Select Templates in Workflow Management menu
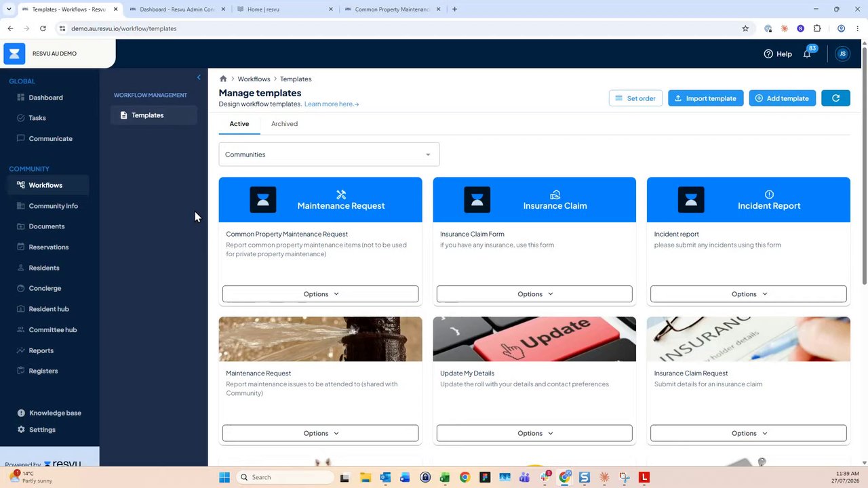 click(154, 115)
